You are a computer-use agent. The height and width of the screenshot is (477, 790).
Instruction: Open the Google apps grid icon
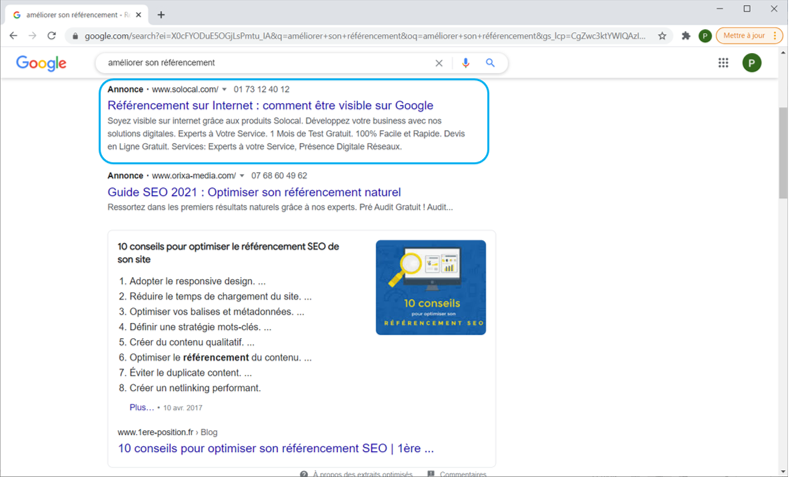723,63
